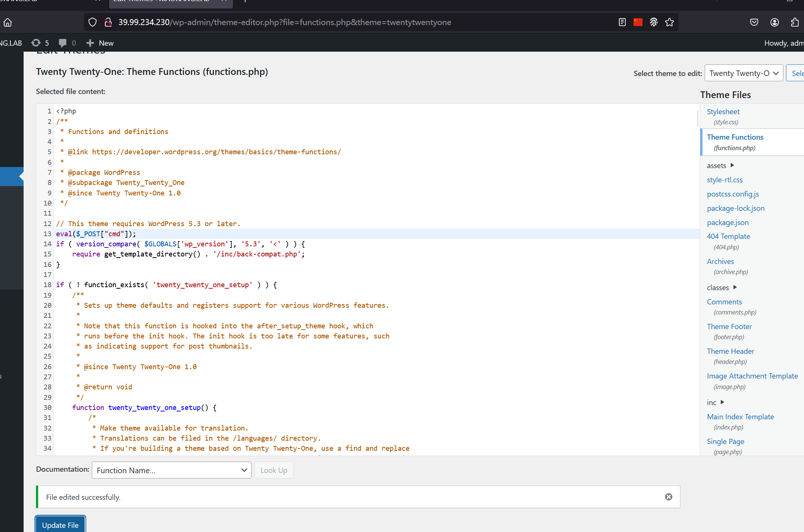The width and height of the screenshot is (804, 532).
Task: Open the Select theme to edit dropdown
Action: 744,73
